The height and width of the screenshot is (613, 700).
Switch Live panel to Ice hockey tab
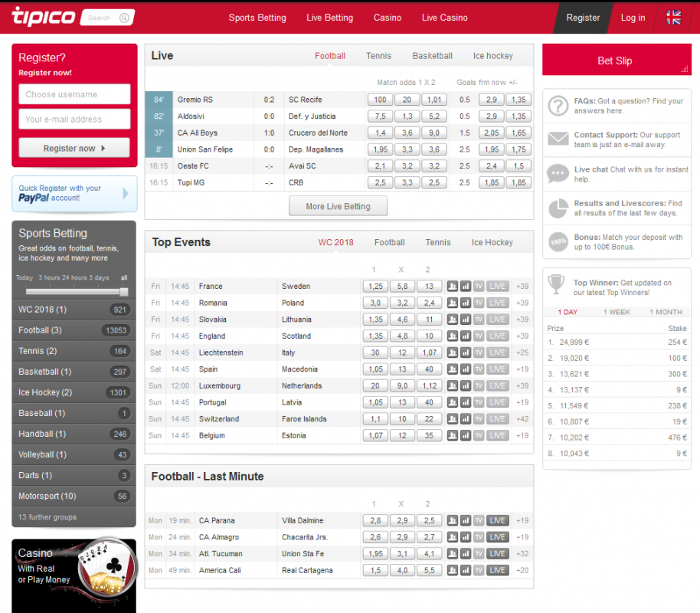tap(493, 56)
